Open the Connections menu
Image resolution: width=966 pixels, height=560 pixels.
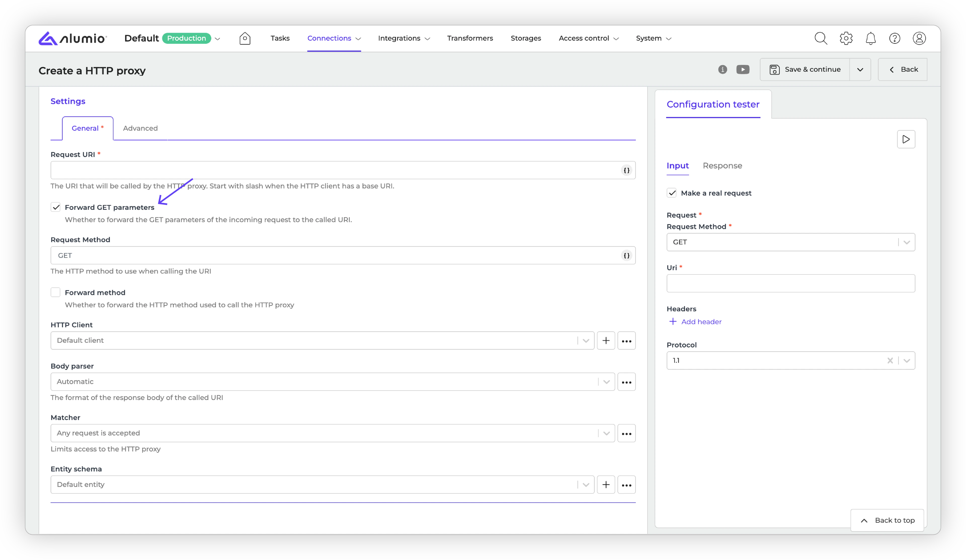(x=334, y=38)
